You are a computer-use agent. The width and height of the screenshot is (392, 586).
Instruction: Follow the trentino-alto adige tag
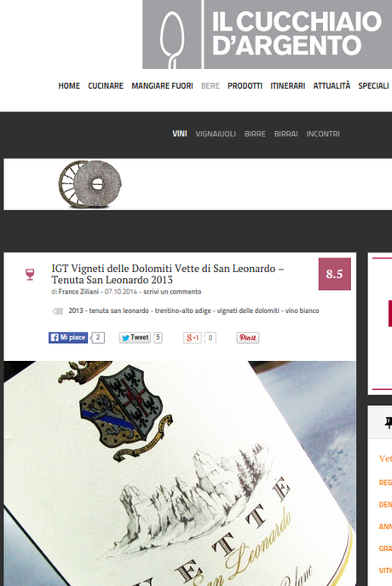click(183, 310)
